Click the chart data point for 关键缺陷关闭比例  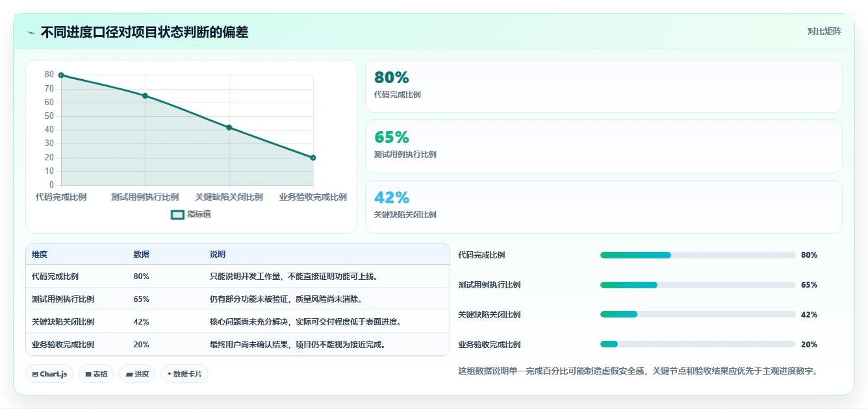click(x=229, y=127)
